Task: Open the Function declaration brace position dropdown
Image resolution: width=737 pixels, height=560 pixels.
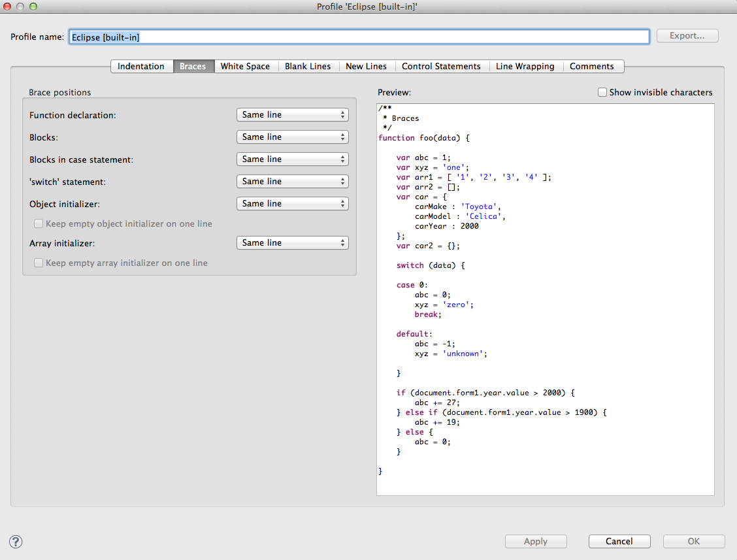Action: click(x=292, y=115)
